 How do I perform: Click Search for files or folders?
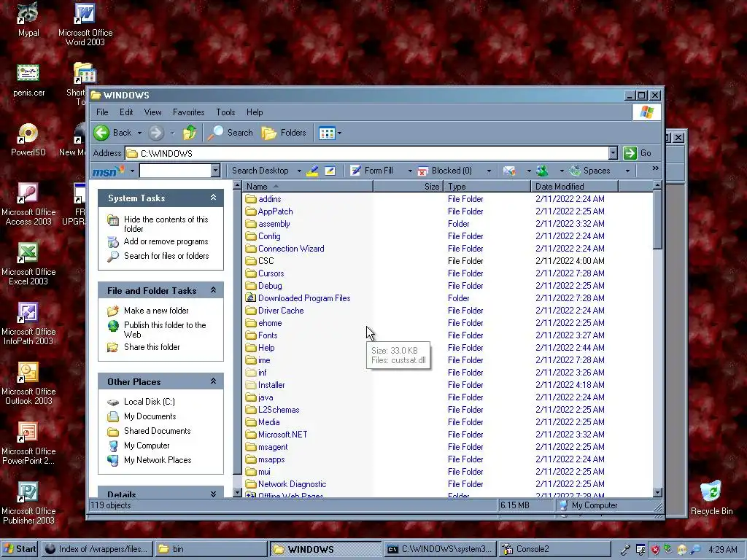pyautogui.click(x=166, y=256)
